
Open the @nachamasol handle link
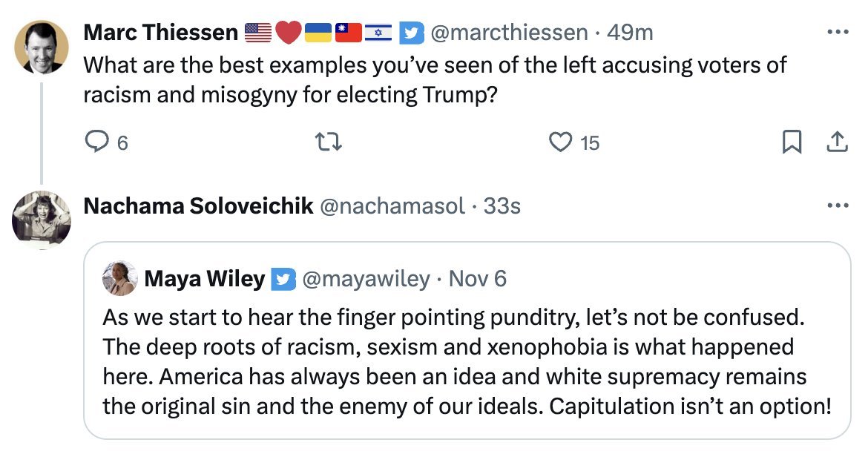click(391, 205)
